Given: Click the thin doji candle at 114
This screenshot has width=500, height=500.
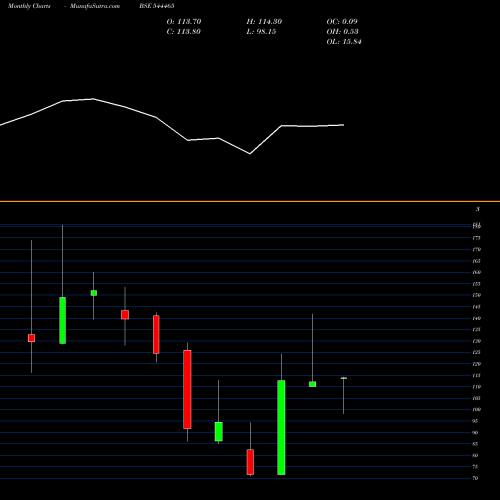Looking at the screenshot, I should tap(344, 378).
